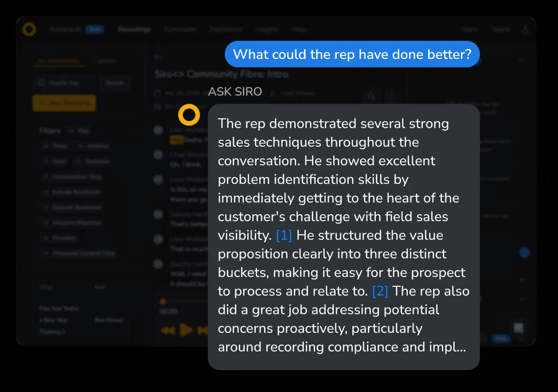Click the orange playback position marker
Viewport: 558px width, 392px height.
163,302
